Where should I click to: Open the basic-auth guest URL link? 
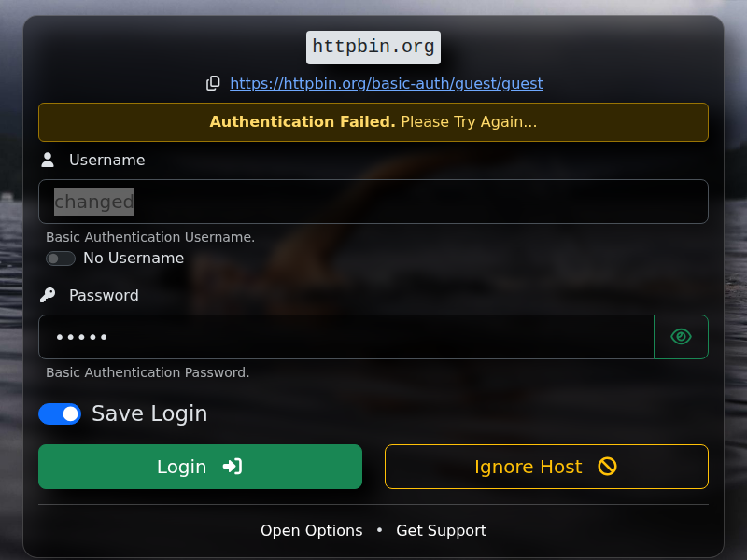tap(387, 83)
